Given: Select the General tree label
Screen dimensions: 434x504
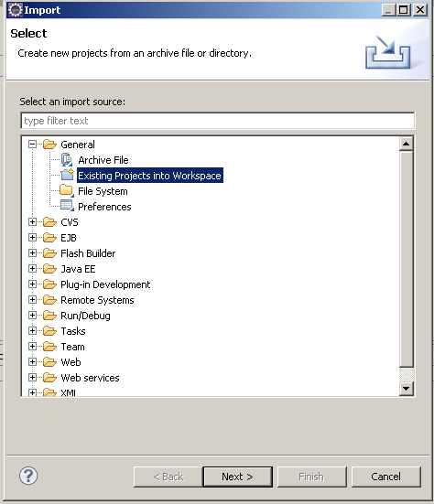Looking at the screenshot, I should click(78, 145).
